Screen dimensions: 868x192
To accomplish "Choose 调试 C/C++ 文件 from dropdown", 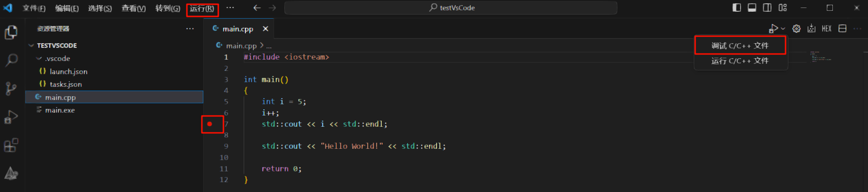I will pos(740,46).
